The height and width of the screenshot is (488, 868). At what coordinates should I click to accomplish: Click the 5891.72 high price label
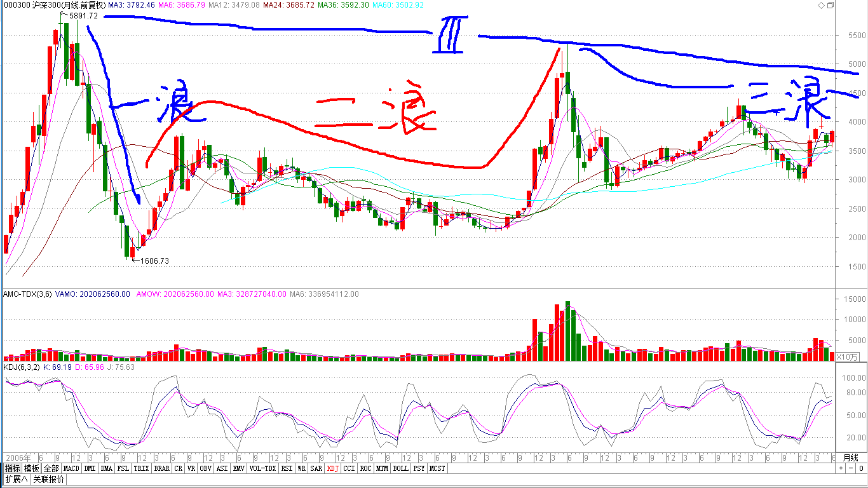83,16
